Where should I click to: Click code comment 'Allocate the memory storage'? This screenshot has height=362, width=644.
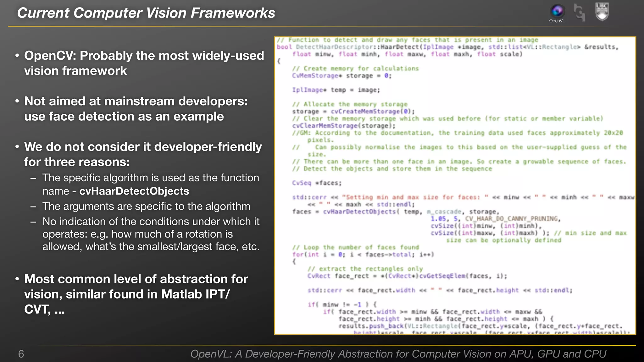click(350, 104)
